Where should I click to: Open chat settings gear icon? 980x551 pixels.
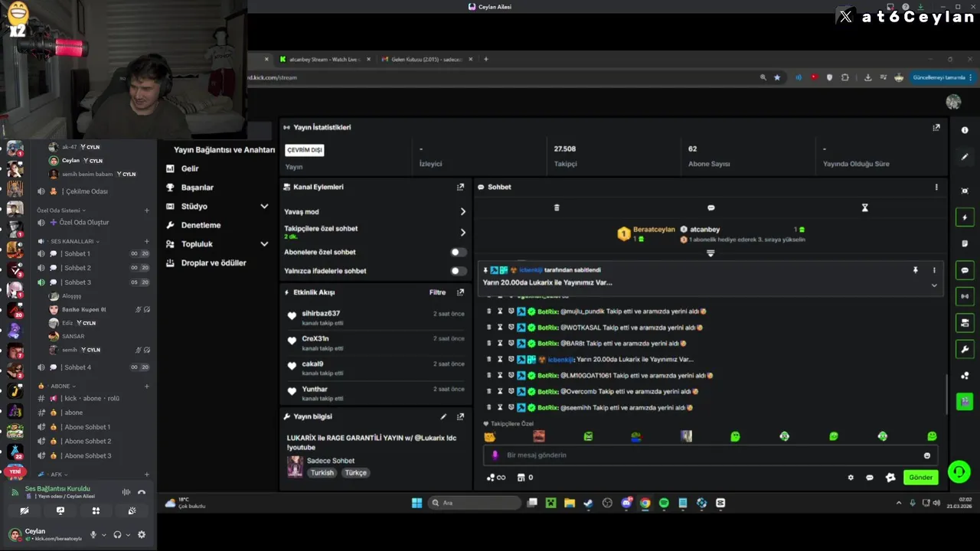[851, 478]
